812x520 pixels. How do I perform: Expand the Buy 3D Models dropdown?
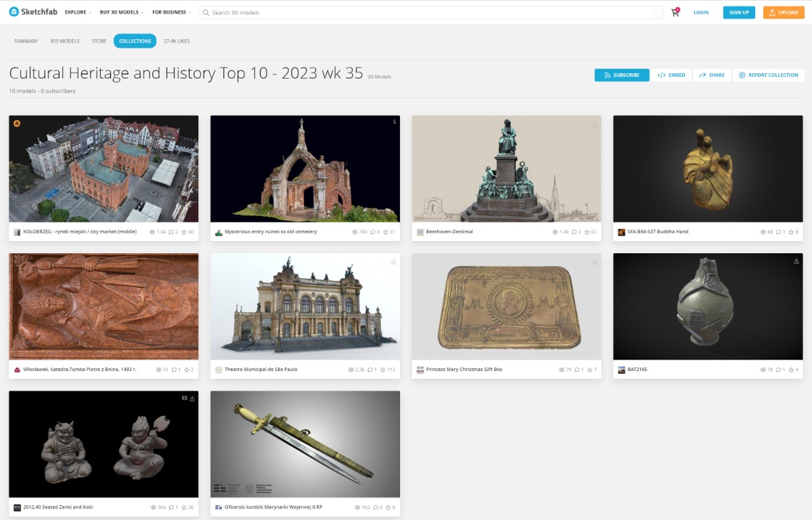coord(121,12)
